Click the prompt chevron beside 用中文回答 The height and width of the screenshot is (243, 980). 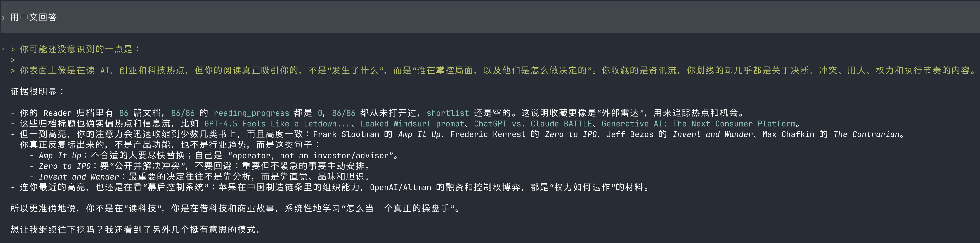click(3, 17)
